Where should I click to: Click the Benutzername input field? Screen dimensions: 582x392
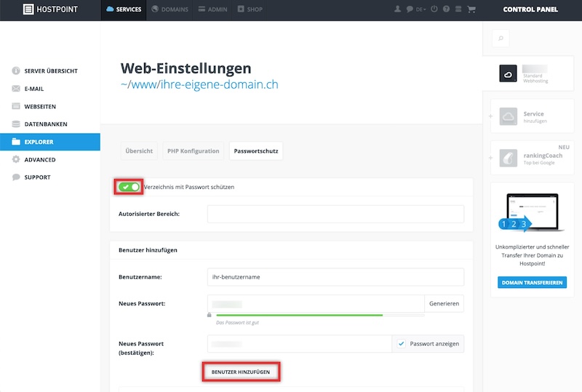point(335,277)
